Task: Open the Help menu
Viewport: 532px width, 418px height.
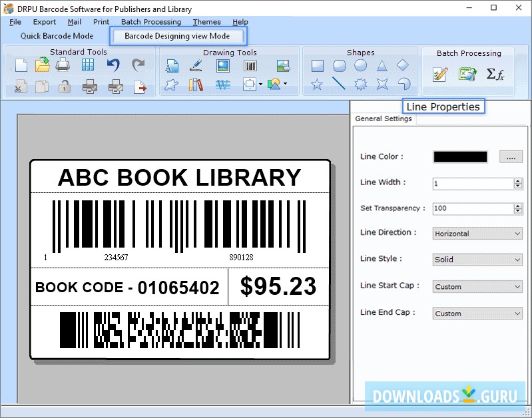Action: click(240, 22)
